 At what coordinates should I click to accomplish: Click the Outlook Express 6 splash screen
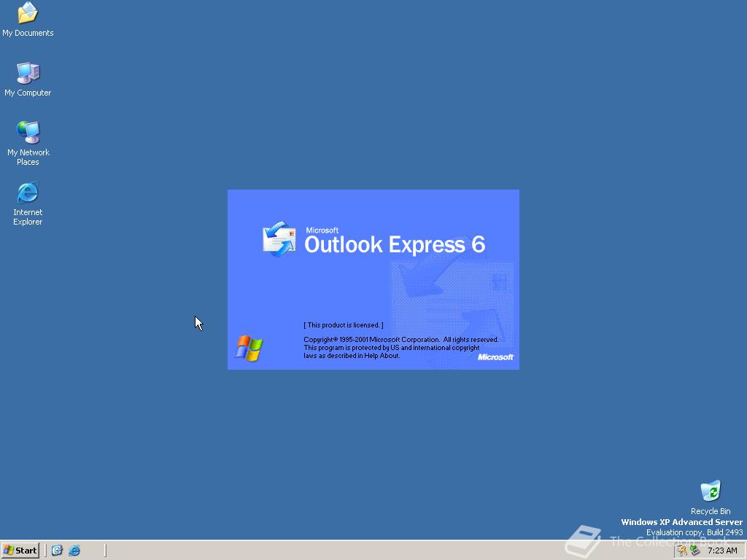point(373,279)
